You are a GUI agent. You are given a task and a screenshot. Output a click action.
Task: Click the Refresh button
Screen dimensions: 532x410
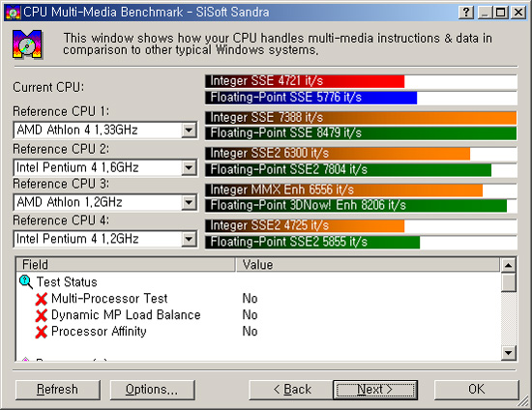pyautogui.click(x=58, y=390)
